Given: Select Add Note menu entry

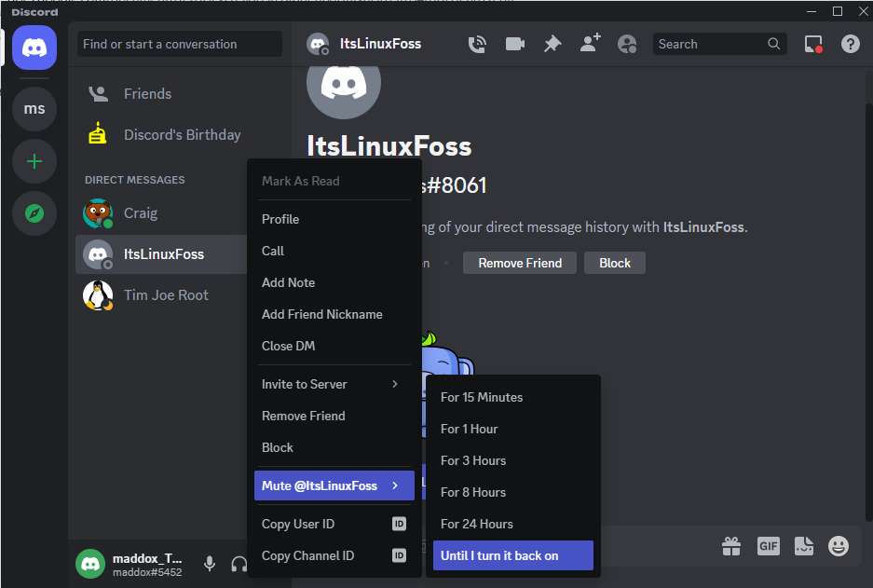Looking at the screenshot, I should pos(334,283).
